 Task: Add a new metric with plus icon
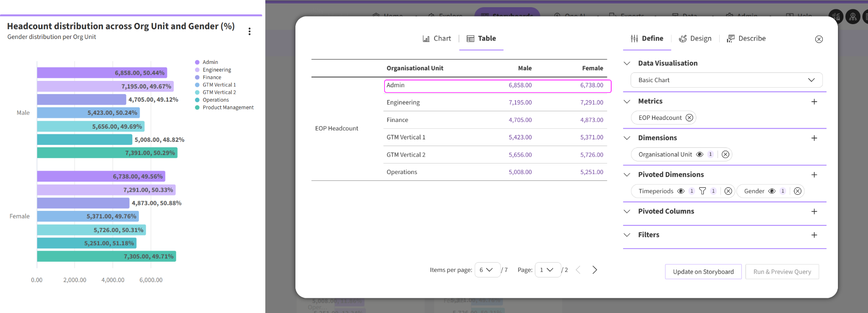coord(814,102)
